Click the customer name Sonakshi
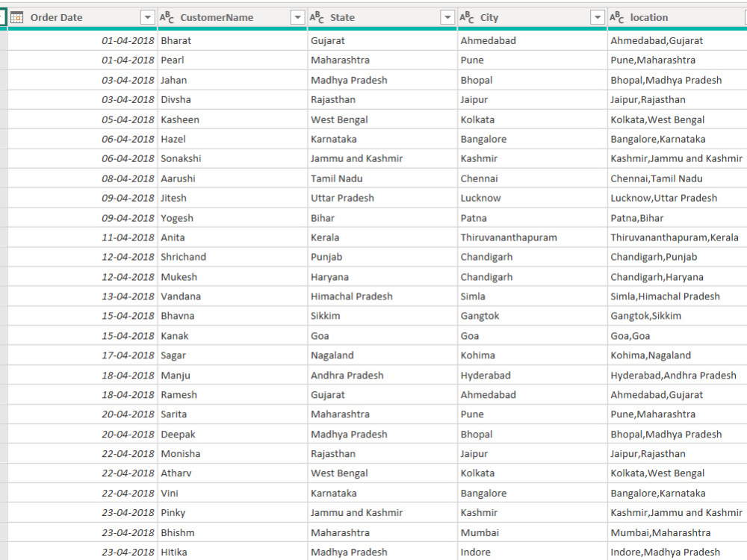Screen dimensions: 747x560 click(181, 158)
